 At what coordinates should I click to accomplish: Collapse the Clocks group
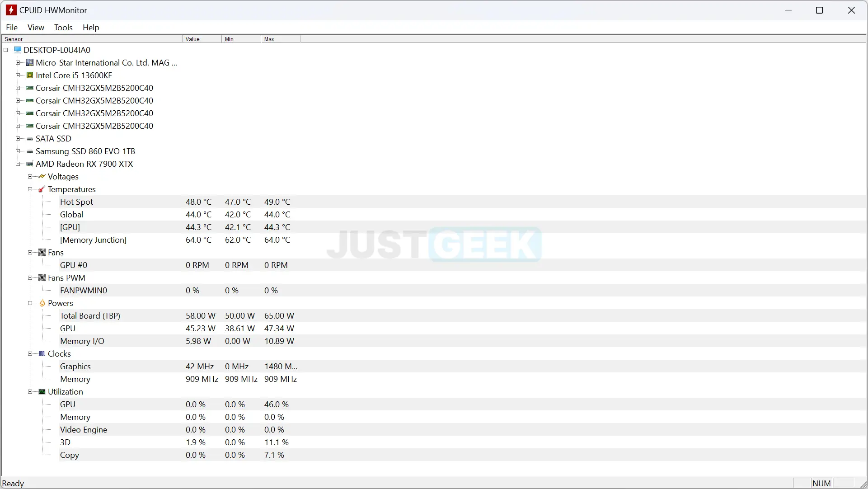(x=30, y=354)
